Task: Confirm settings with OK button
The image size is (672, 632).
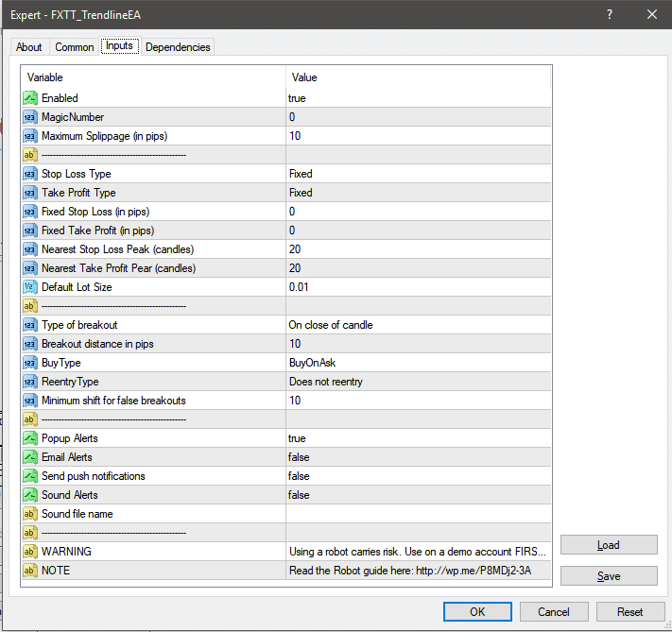Action: [x=477, y=611]
